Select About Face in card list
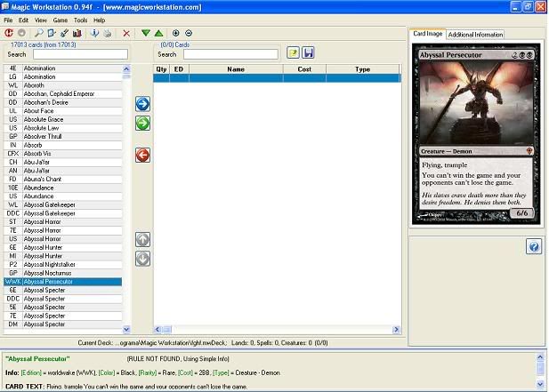The width and height of the screenshot is (549, 392). pyautogui.click(x=63, y=111)
